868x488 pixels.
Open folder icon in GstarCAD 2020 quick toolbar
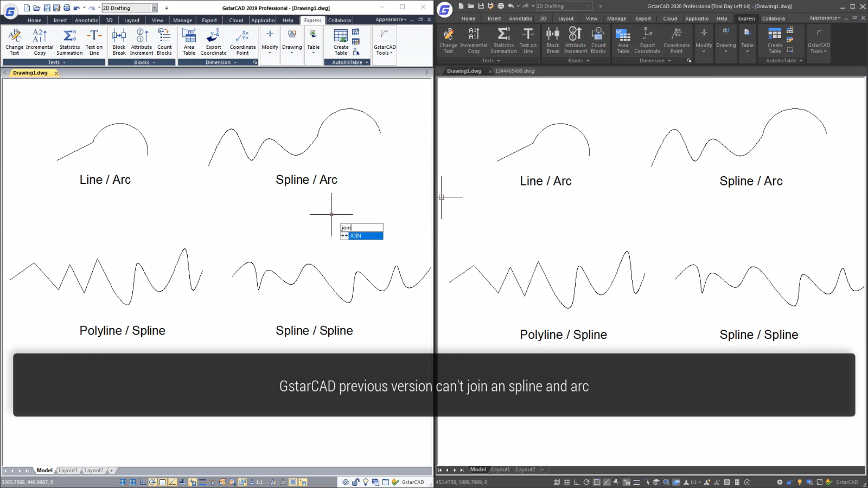470,6
